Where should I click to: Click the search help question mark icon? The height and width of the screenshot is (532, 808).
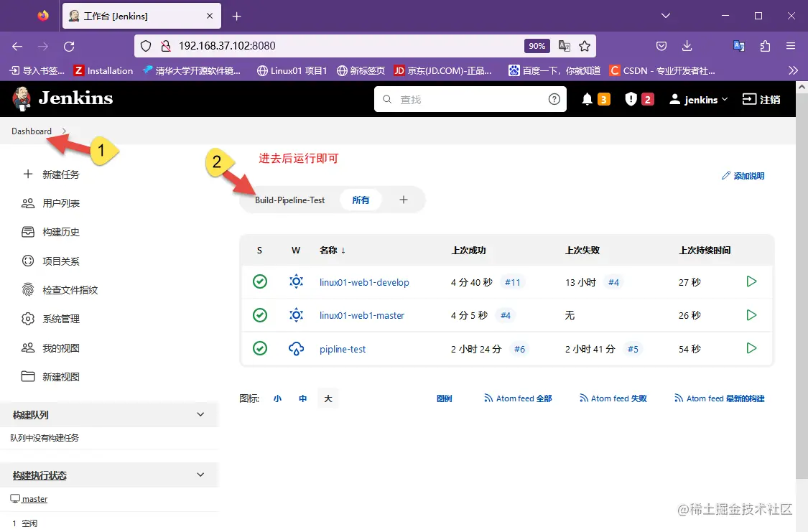point(554,99)
